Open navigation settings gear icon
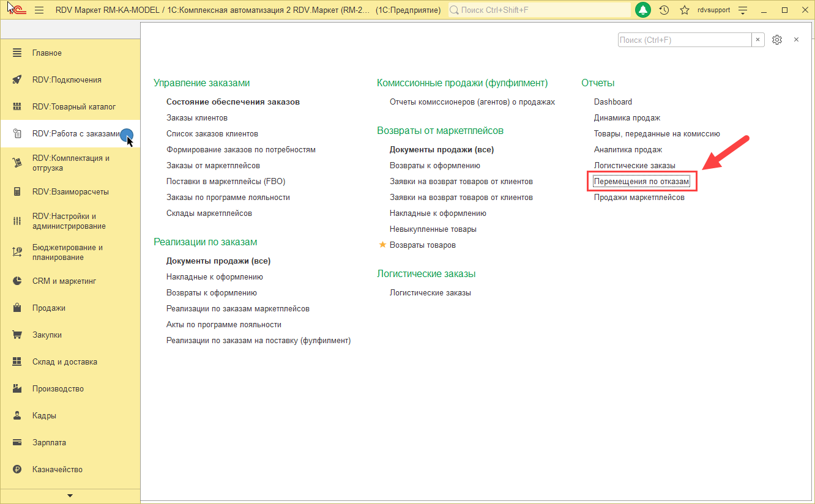Viewport: 815px width, 504px height. click(x=777, y=40)
